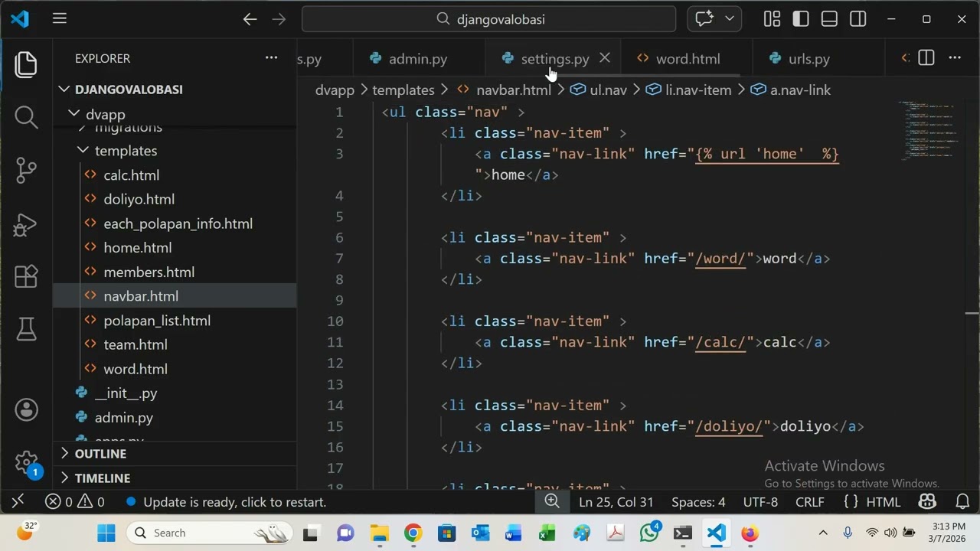Open the Explorer view in activity bar
980x551 pixels.
26,64
